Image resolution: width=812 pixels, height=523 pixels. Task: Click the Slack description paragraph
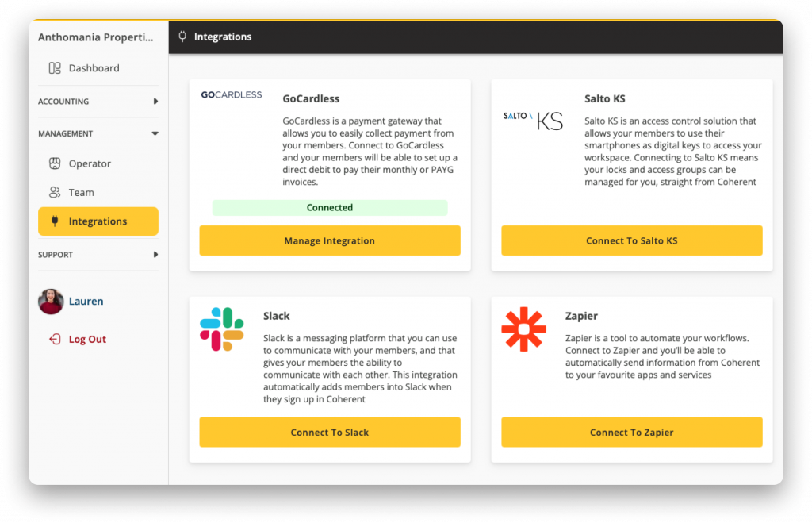point(360,368)
